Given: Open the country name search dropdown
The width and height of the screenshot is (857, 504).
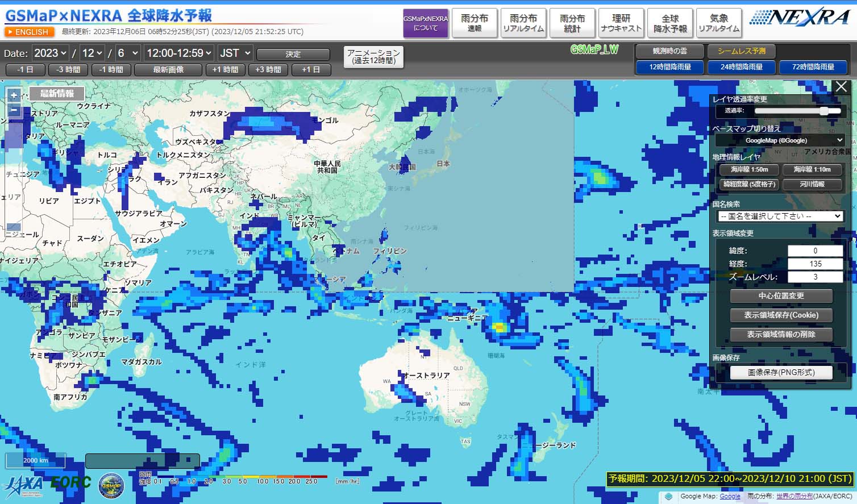Looking at the screenshot, I should (780, 216).
